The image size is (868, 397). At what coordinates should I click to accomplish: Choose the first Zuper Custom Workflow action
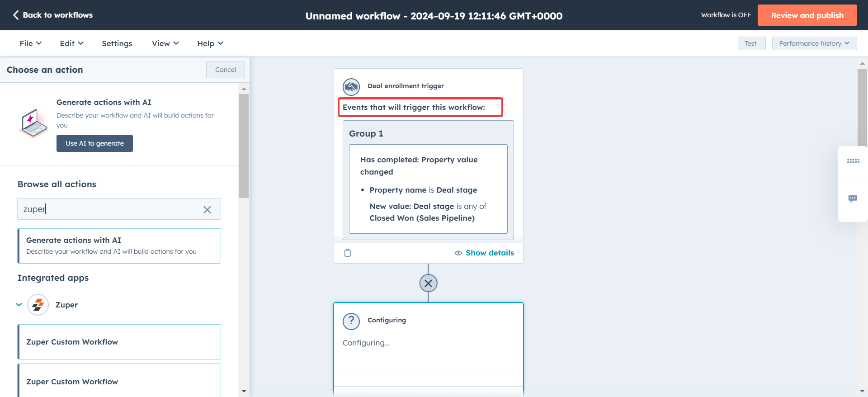pos(119,342)
